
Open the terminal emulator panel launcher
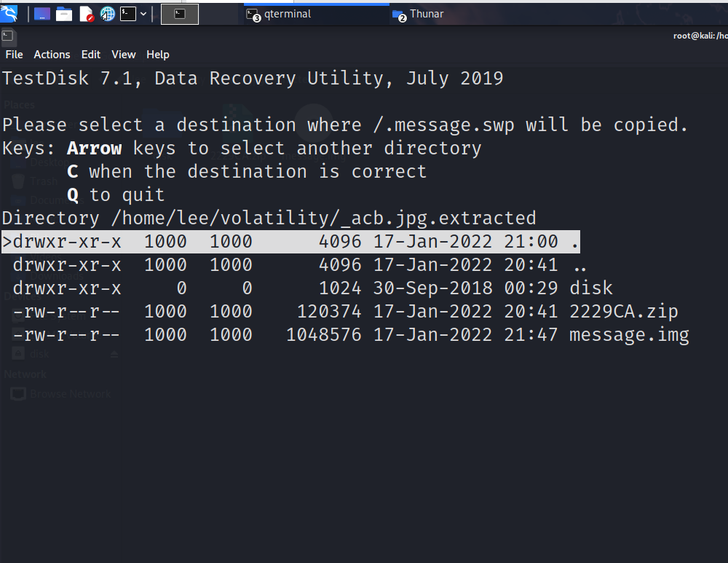click(128, 14)
